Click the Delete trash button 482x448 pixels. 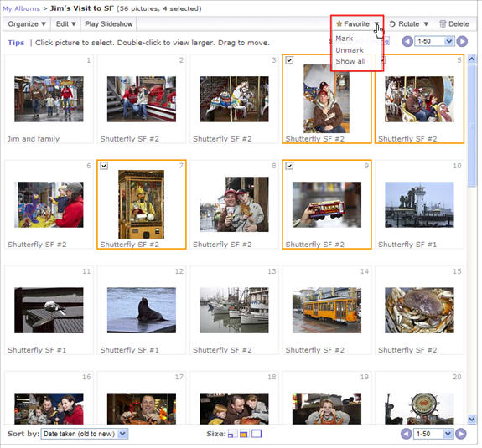[454, 24]
